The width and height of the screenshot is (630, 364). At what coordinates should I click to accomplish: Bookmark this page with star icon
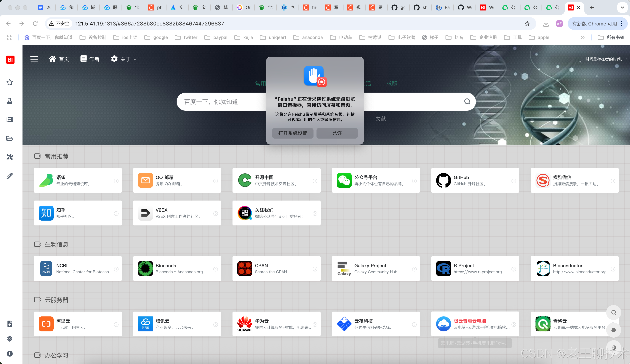(527, 23)
